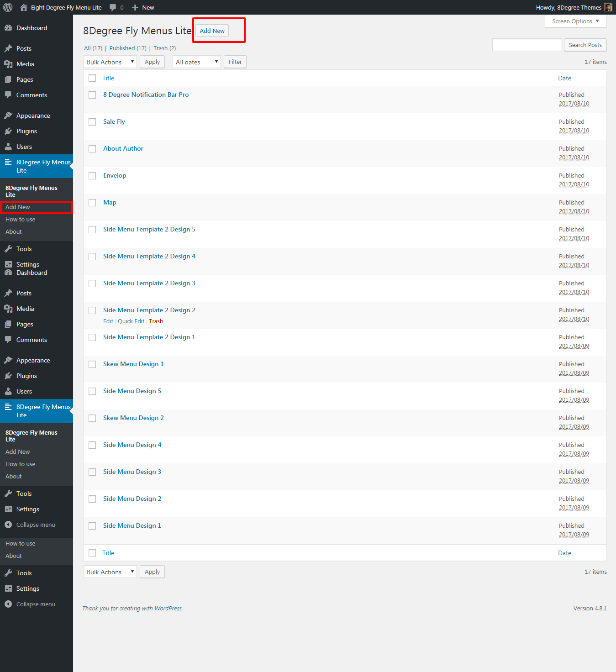Toggle select-all checkbox in table header
The height and width of the screenshot is (672, 616).
(92, 78)
